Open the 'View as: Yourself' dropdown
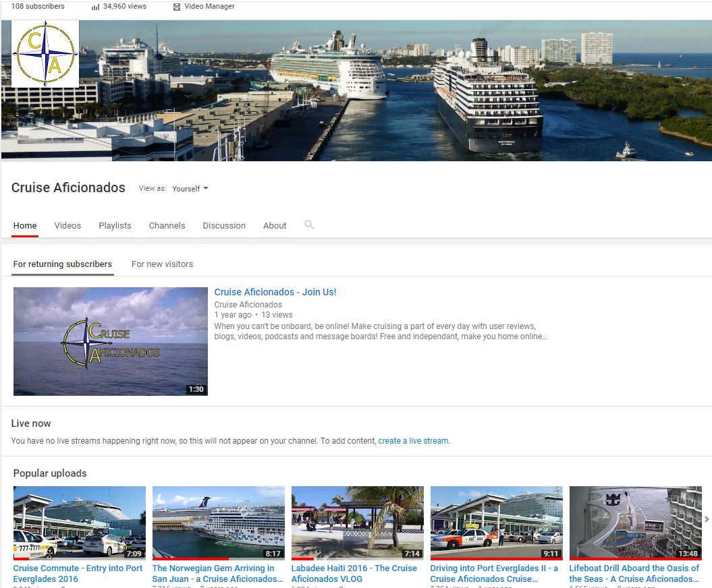 click(x=190, y=188)
